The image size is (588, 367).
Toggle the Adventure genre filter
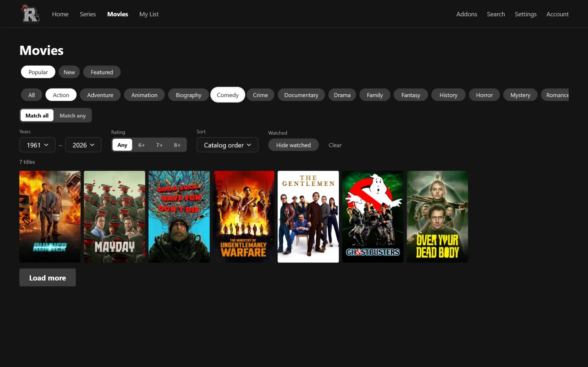click(x=100, y=95)
